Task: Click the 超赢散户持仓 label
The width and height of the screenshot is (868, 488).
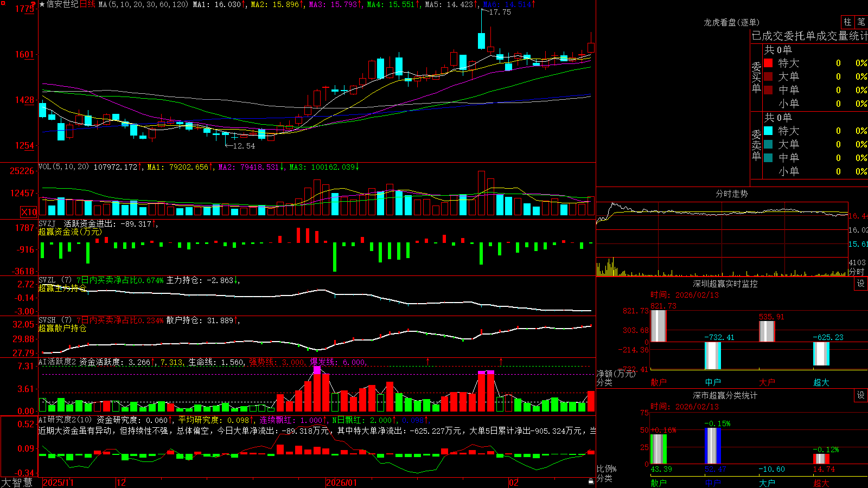Action: coord(62,328)
